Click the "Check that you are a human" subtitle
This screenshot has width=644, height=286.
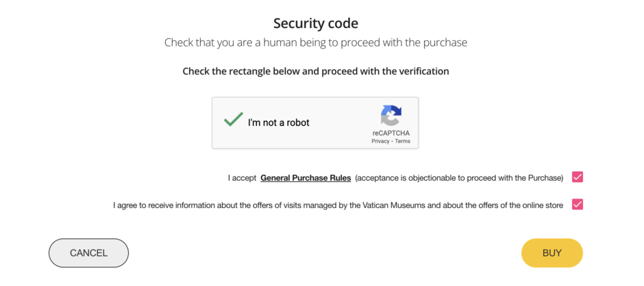tap(315, 42)
